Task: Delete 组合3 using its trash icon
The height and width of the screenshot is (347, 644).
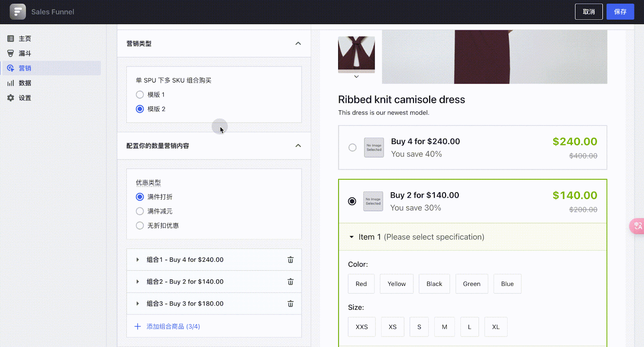Action: click(x=291, y=304)
